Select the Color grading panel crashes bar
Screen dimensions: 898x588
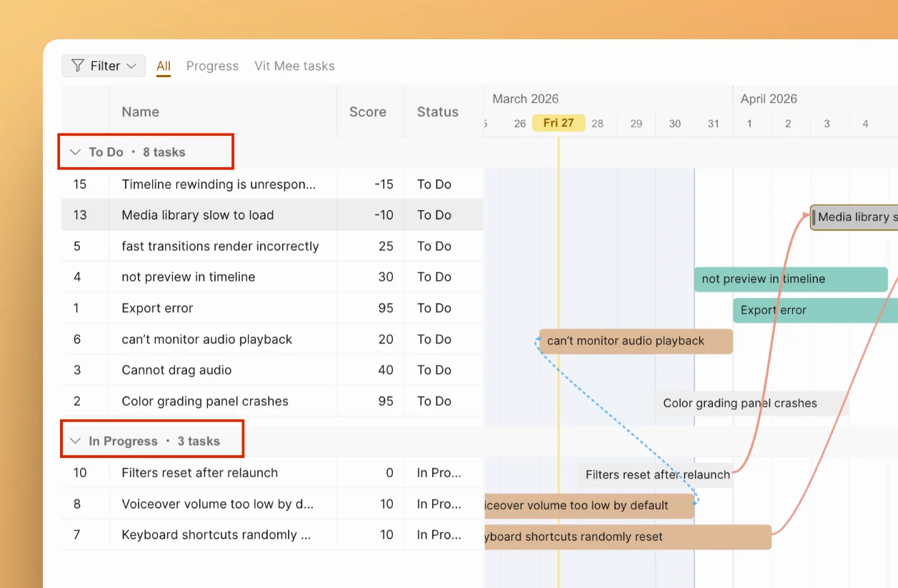pos(739,403)
